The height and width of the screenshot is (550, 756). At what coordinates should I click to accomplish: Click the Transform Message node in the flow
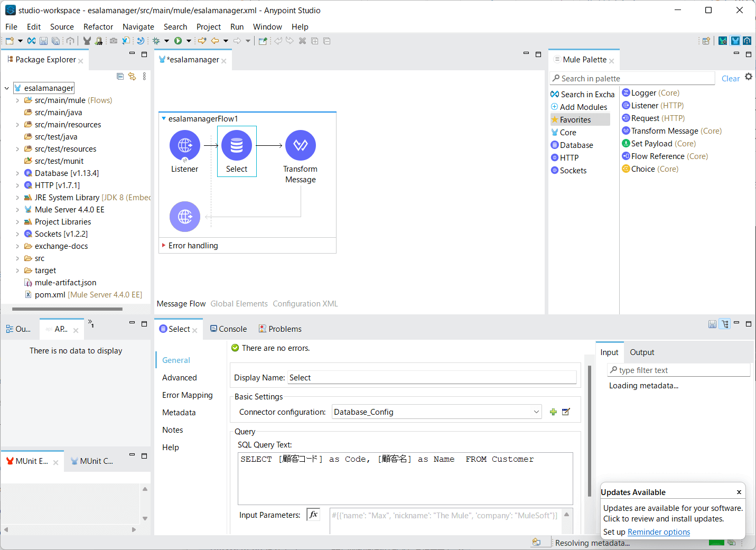[300, 146]
